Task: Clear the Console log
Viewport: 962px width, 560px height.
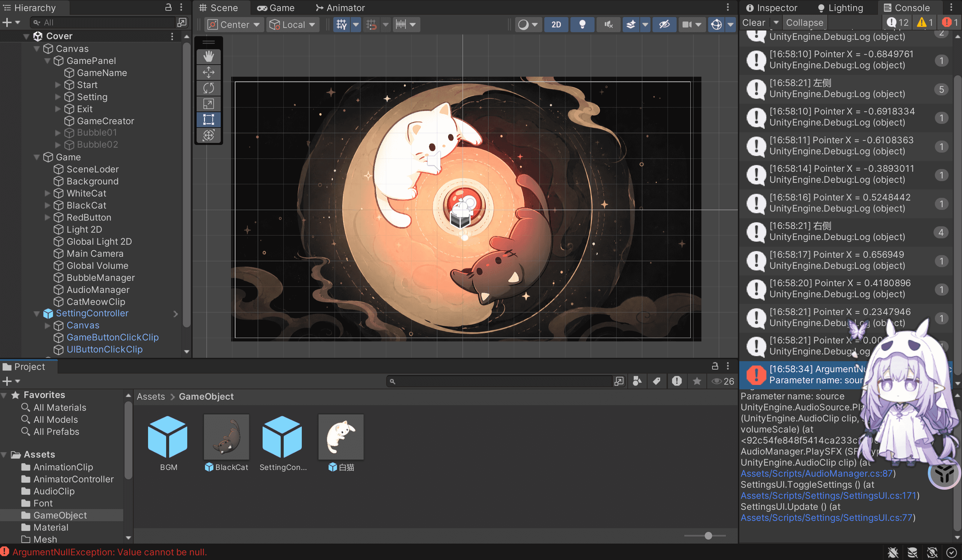Action: point(754,22)
